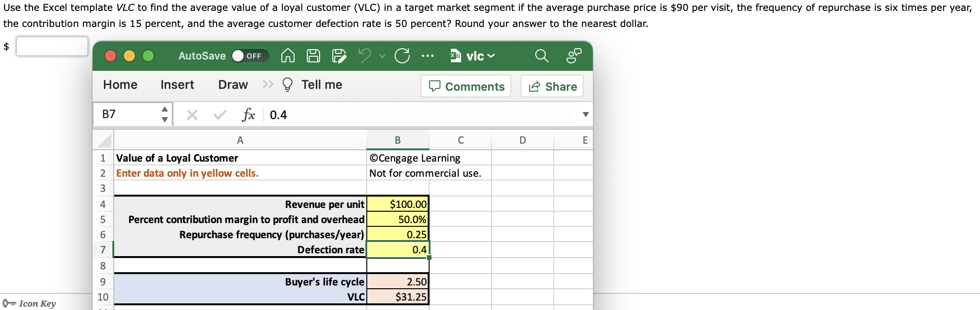The width and height of the screenshot is (980, 310).
Task: Select row 7 header
Action: coord(103,250)
